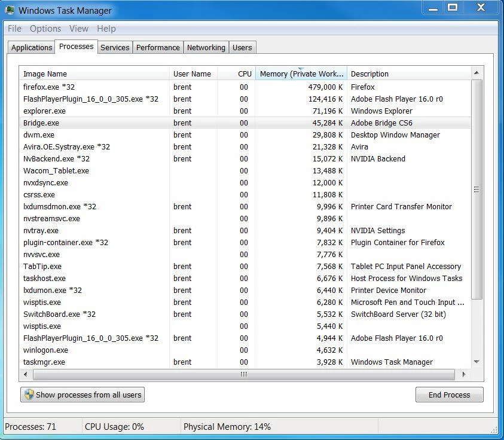Click the vertical scrollbar down arrow
This screenshot has width=504, height=440.
coord(476,362)
